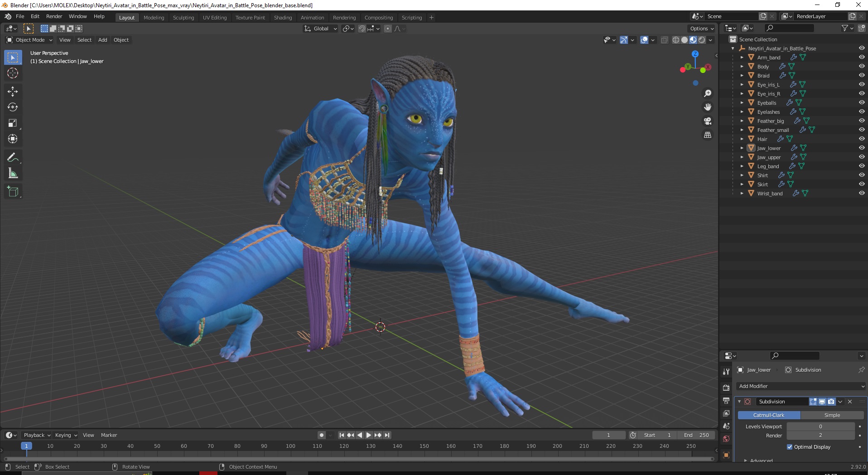Screen dimensions: 868x475
Task: Open the viewport Add menu
Action: pyautogui.click(x=103, y=40)
